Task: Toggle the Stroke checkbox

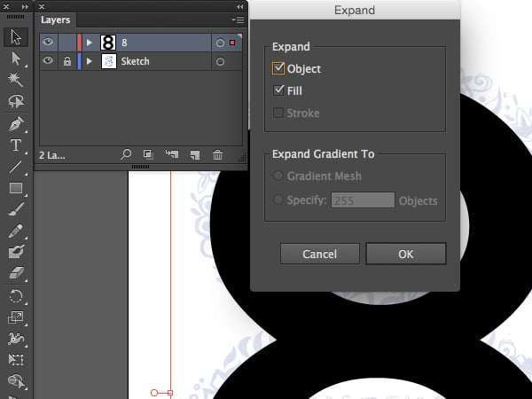Action: 278,113
